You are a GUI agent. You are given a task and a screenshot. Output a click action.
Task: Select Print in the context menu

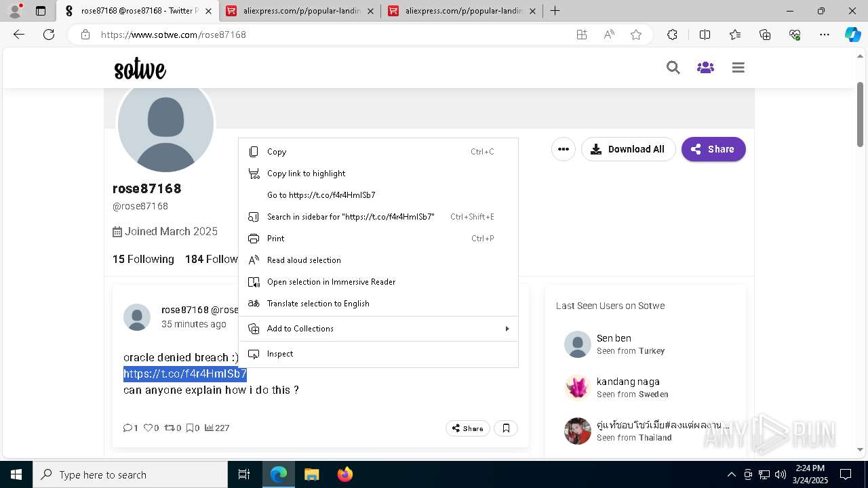(378, 239)
